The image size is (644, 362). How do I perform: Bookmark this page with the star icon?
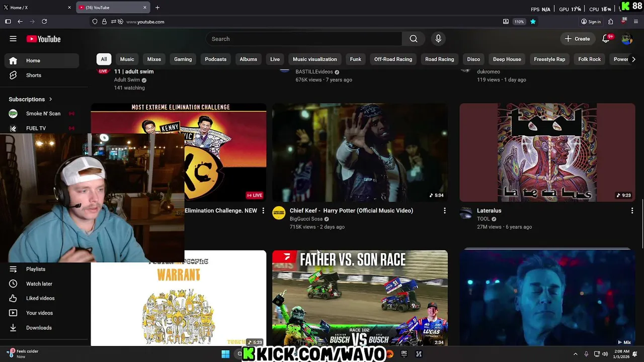coord(533,22)
